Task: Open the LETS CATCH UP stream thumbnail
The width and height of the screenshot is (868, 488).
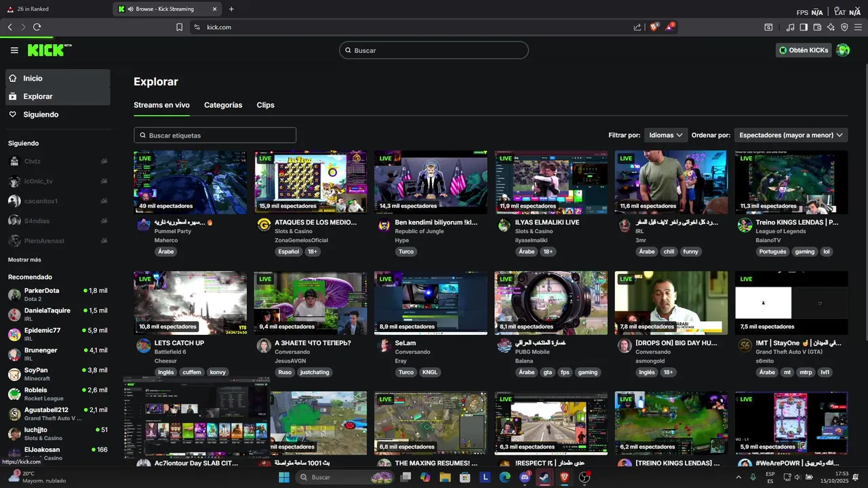Action: pos(190,303)
